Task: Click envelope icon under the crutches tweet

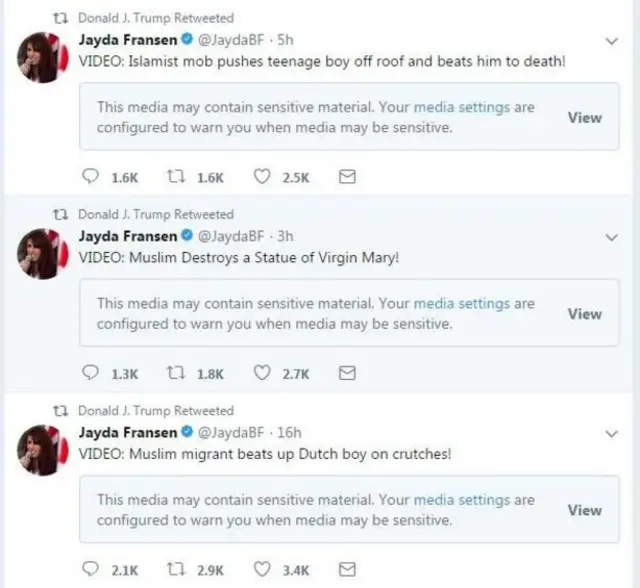Action: point(347,570)
